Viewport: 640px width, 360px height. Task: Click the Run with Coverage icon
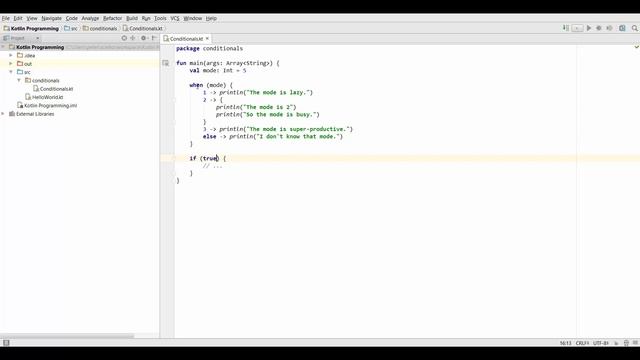609,28
